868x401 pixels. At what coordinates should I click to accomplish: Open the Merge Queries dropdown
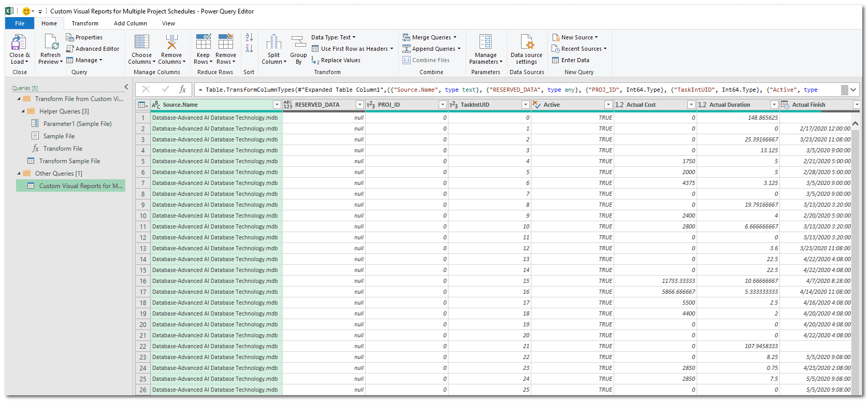point(430,37)
